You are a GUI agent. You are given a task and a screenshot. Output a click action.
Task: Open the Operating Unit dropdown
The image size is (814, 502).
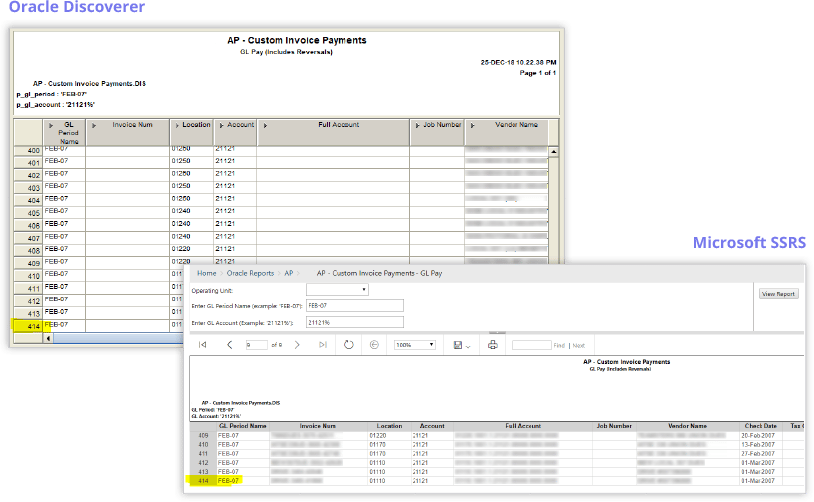click(x=337, y=290)
